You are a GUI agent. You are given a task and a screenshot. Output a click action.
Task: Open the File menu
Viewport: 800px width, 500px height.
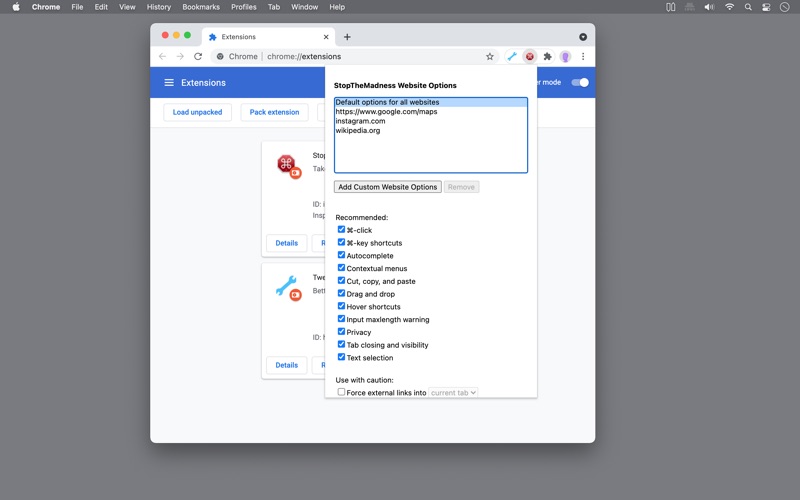point(77,7)
